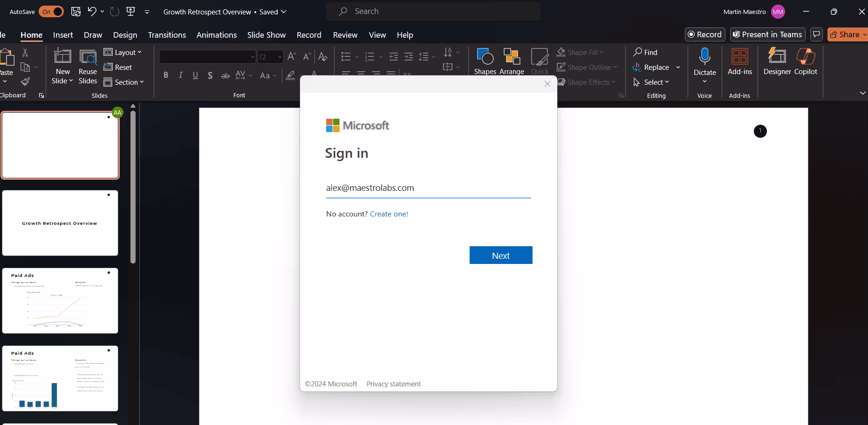This screenshot has width=868, height=425.
Task: Click the Cut scissors icon
Action: pos(25,53)
